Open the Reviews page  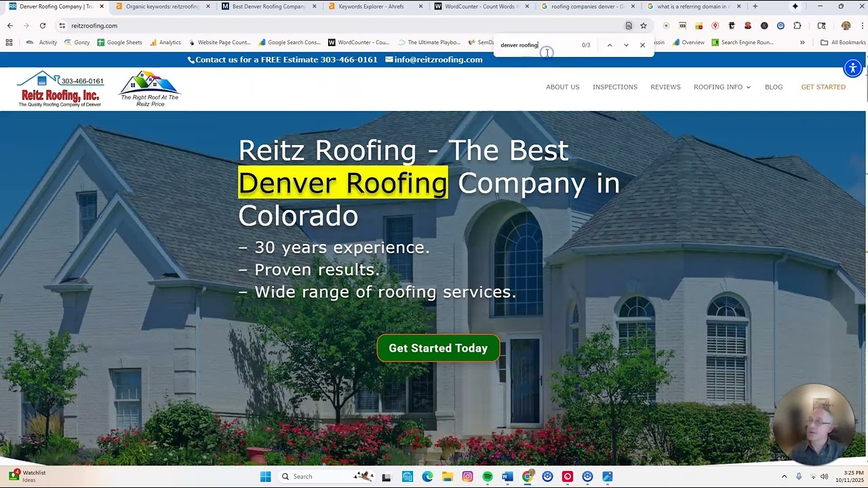(x=665, y=87)
